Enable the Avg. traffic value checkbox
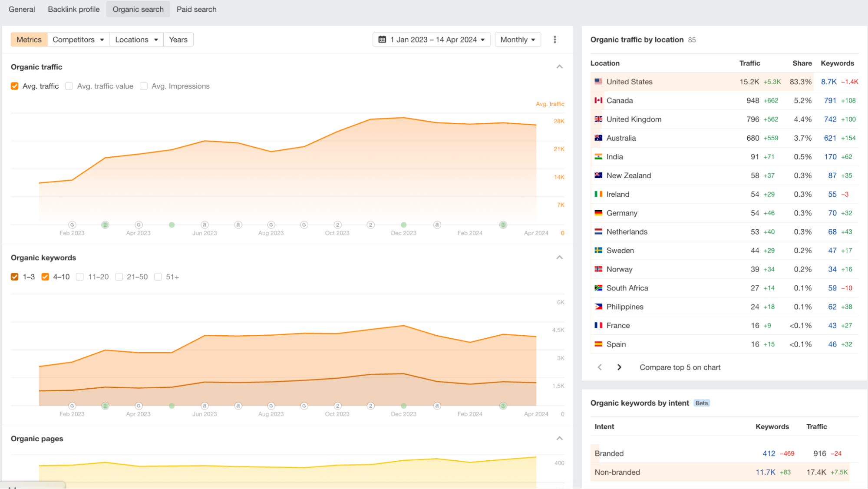 pyautogui.click(x=69, y=86)
